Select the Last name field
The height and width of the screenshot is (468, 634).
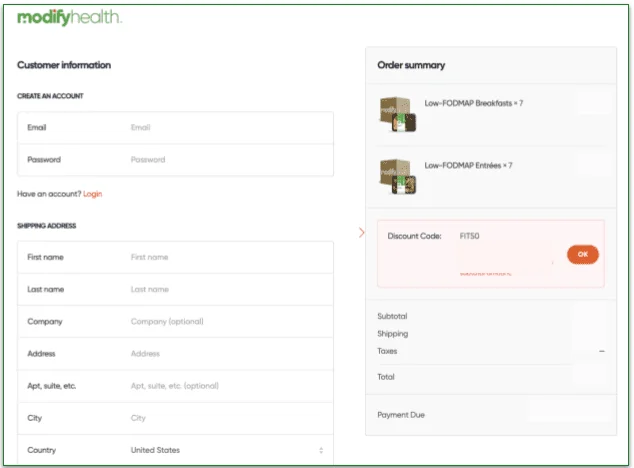(x=175, y=290)
